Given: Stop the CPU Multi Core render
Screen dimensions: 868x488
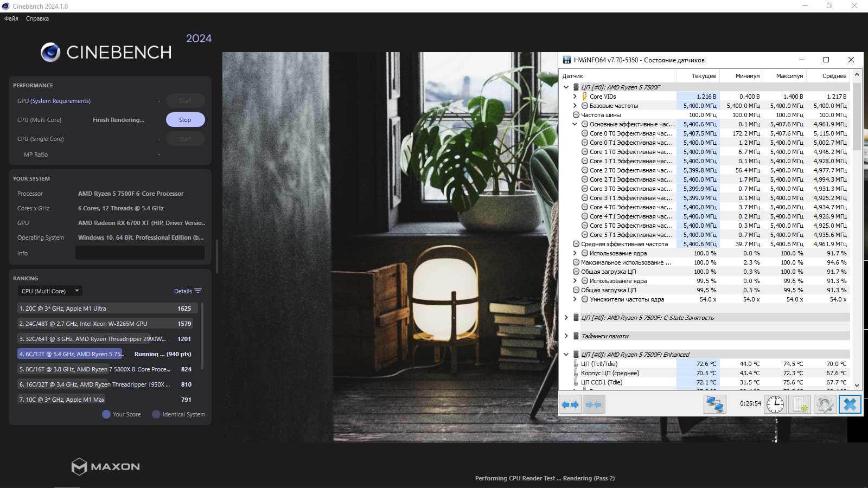Looking at the screenshot, I should tap(185, 120).
